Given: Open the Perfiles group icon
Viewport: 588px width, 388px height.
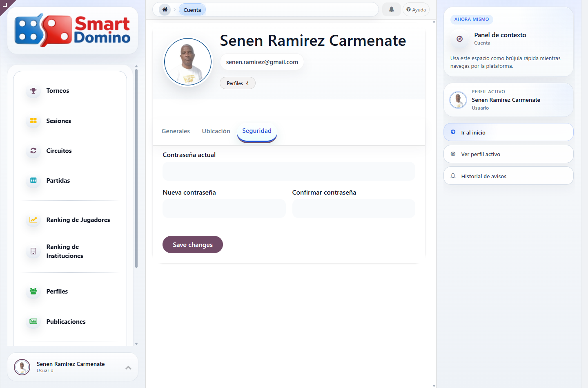Looking at the screenshot, I should point(33,291).
